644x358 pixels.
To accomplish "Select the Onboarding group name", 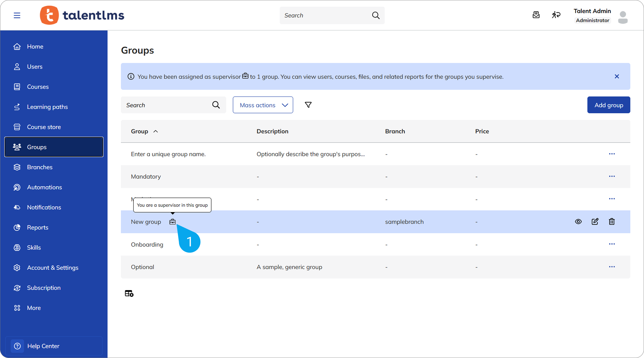I will (147, 244).
